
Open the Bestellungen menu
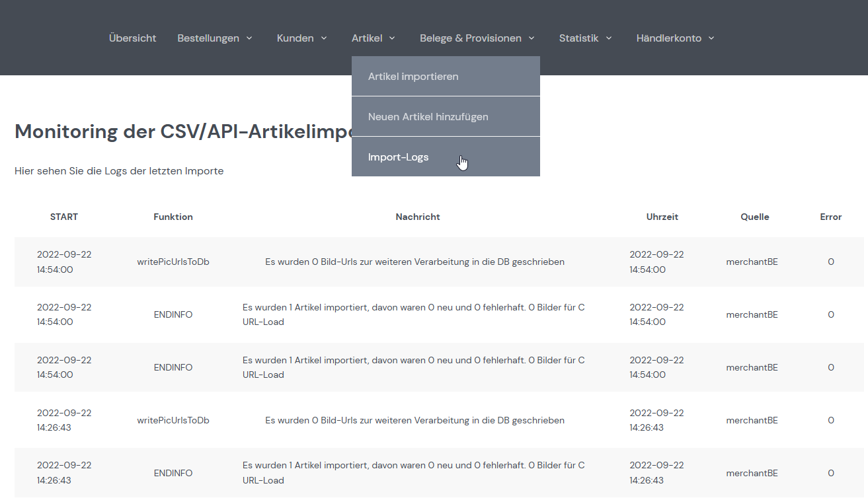[208, 38]
